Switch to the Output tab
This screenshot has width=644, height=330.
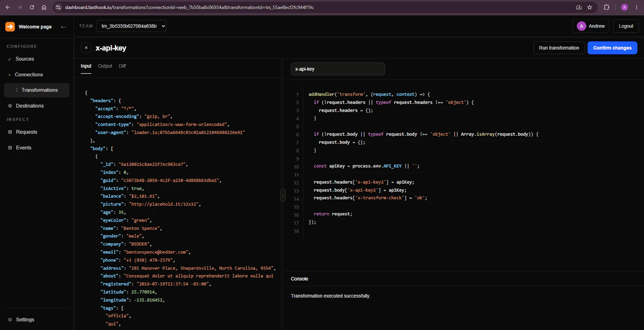pos(105,66)
